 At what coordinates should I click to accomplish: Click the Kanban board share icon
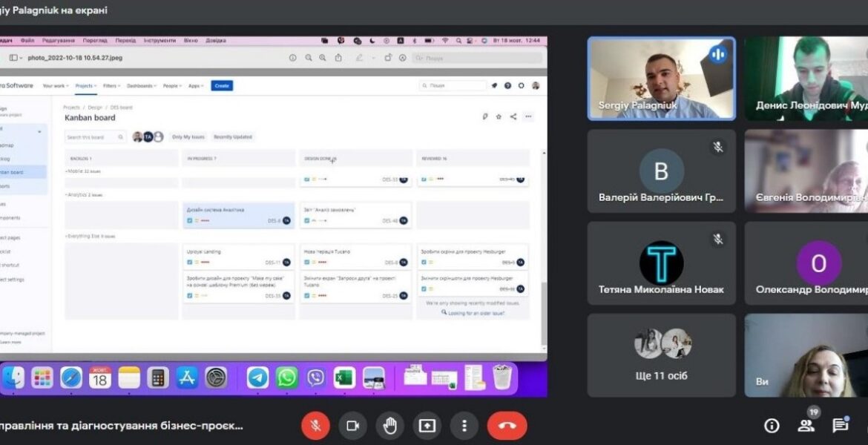(513, 116)
